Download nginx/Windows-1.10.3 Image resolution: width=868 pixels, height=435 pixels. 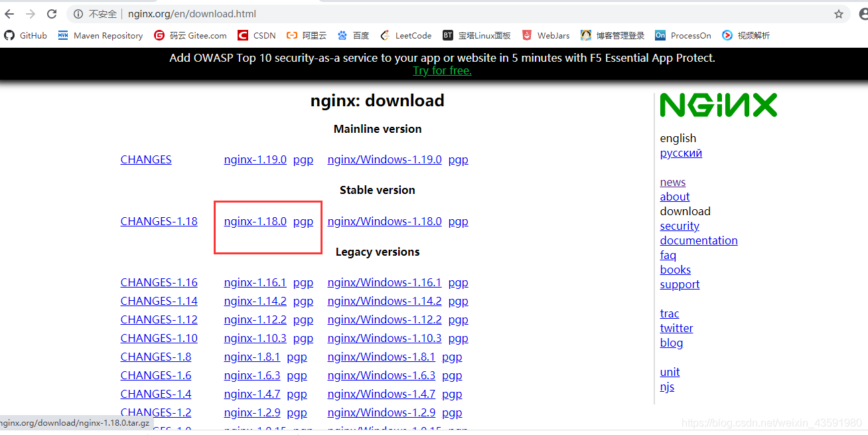[x=385, y=338]
